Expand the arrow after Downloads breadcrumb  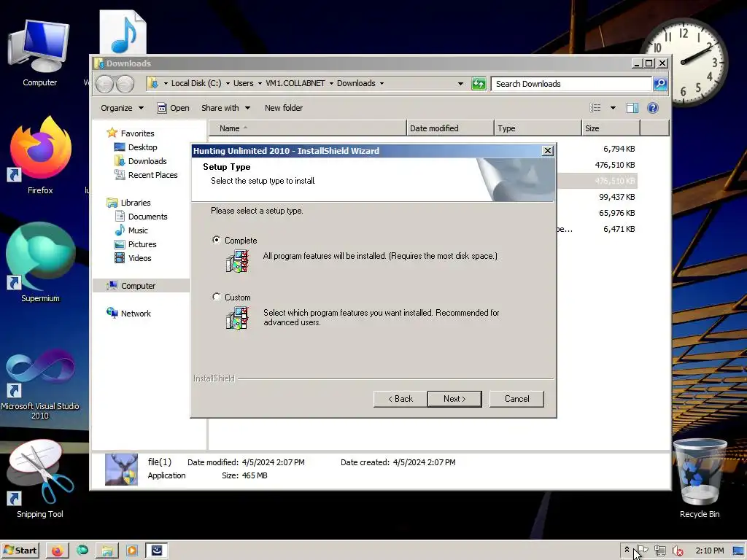382,84
